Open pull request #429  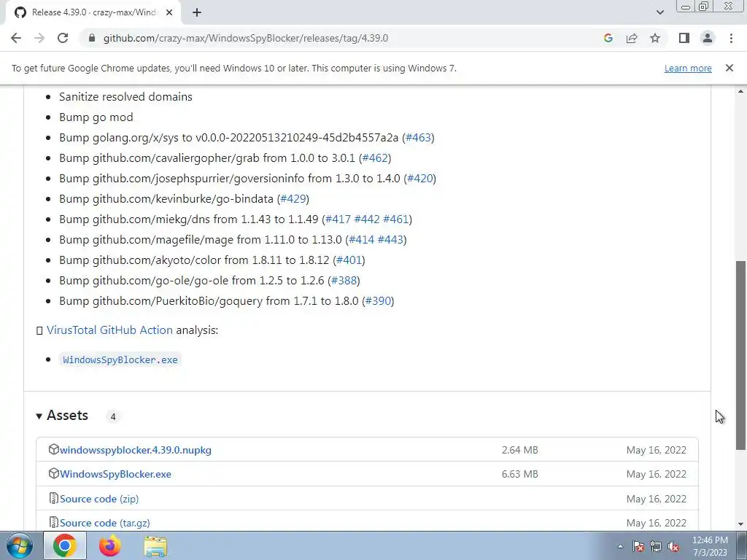tap(293, 199)
